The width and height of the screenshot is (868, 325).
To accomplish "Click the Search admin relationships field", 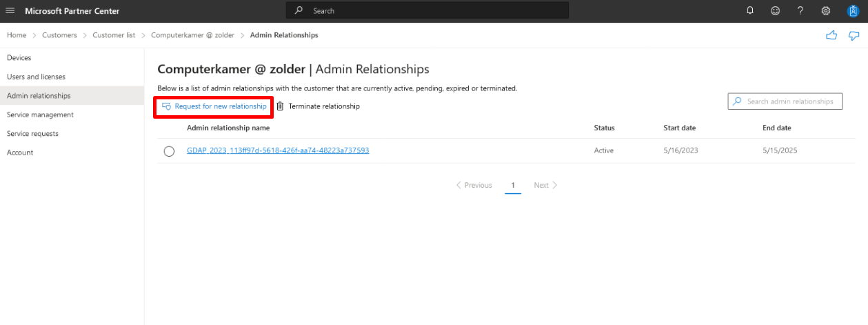I will tap(785, 101).
